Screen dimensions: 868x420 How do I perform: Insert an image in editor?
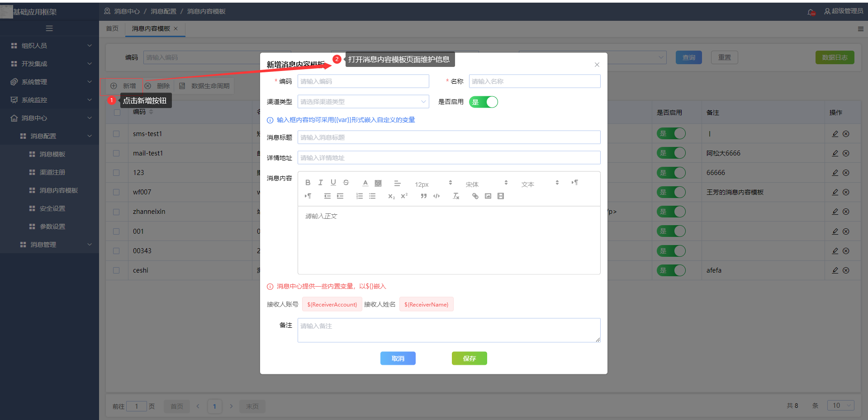tap(488, 196)
